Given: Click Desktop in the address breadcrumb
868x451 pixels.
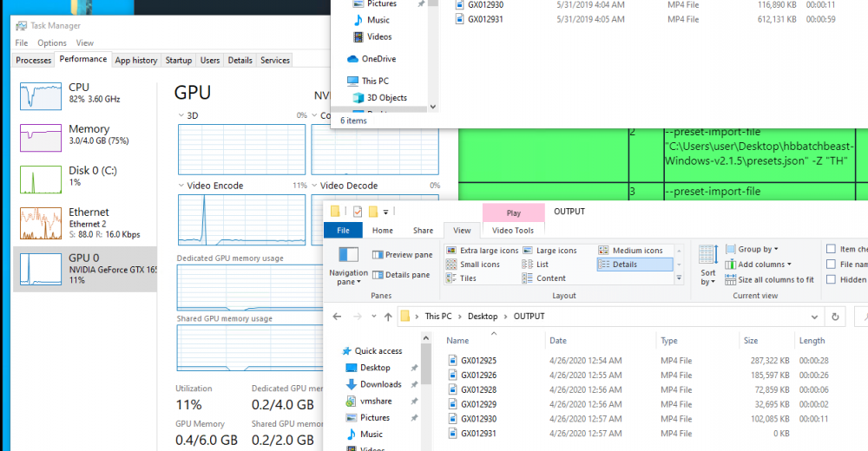Looking at the screenshot, I should [483, 317].
